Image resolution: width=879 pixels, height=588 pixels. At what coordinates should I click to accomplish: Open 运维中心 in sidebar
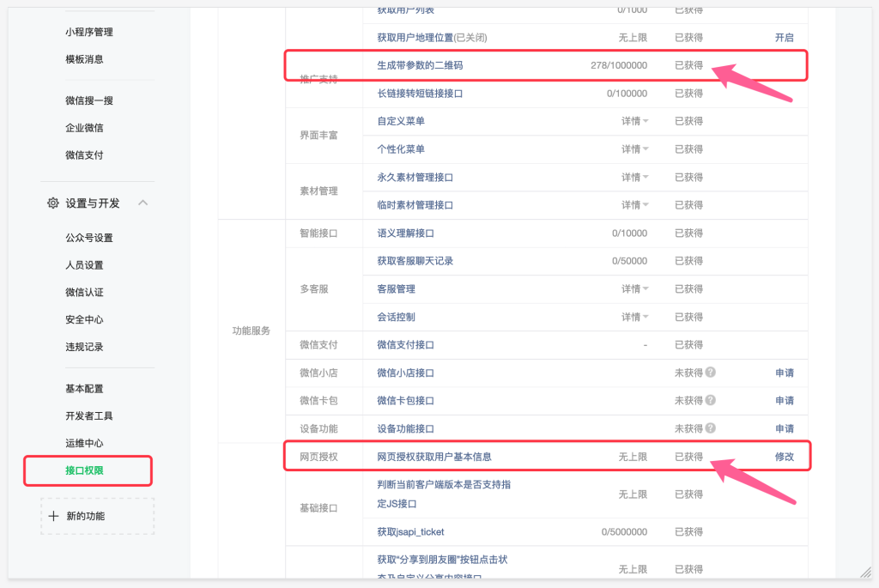click(x=84, y=443)
